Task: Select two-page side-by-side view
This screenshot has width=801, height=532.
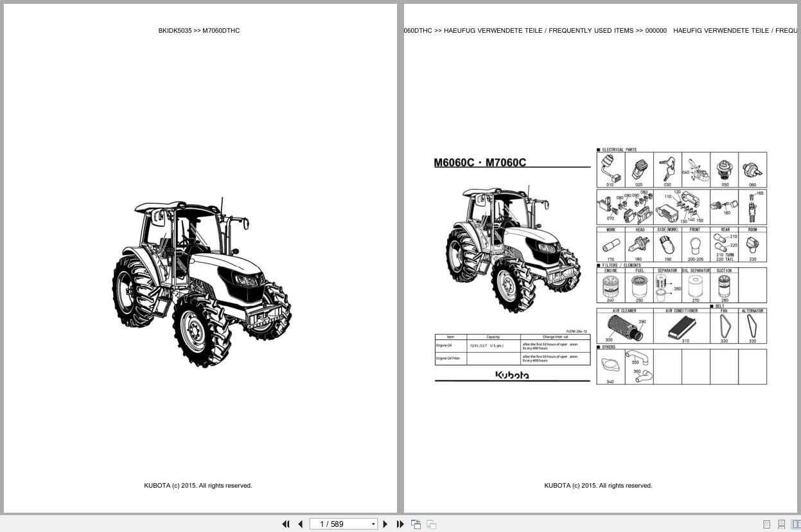Action: click(x=796, y=524)
